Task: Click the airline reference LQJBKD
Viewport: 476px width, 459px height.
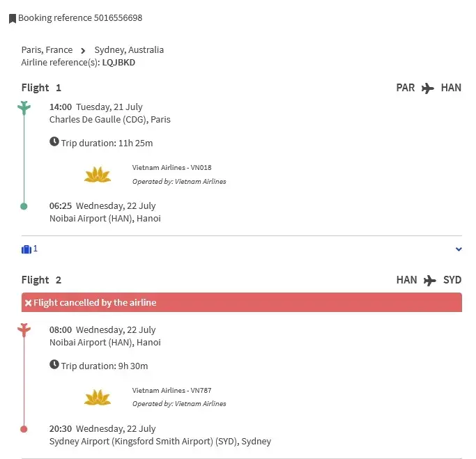Action: tap(118, 63)
